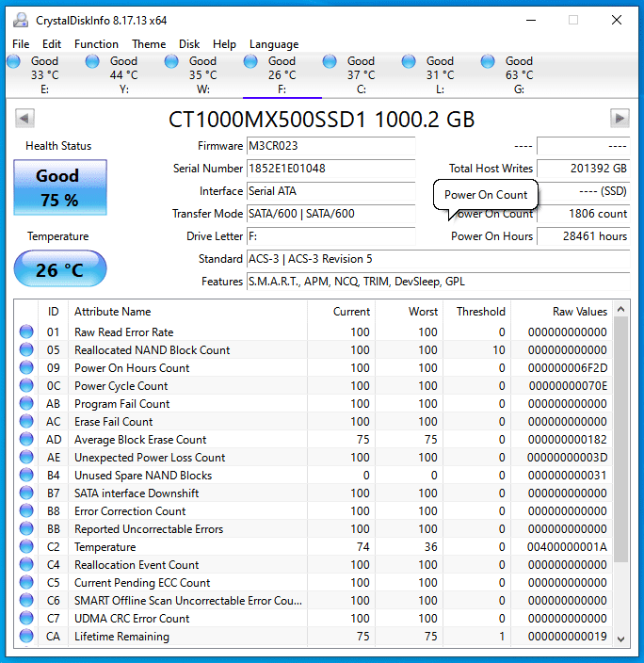Click status orb for Error Correction Count
644x663 pixels.
26,510
